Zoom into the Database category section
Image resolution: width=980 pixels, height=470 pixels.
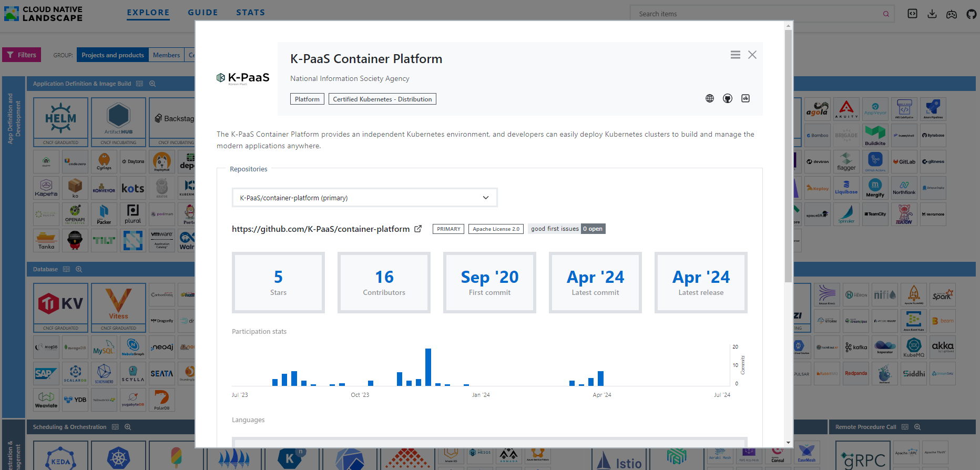click(79, 269)
